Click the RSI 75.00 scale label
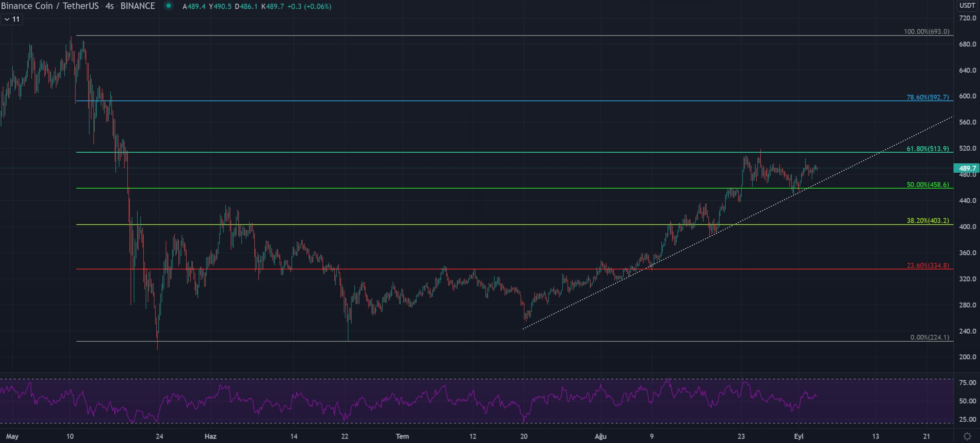The width and height of the screenshot is (980, 443). 967,383
